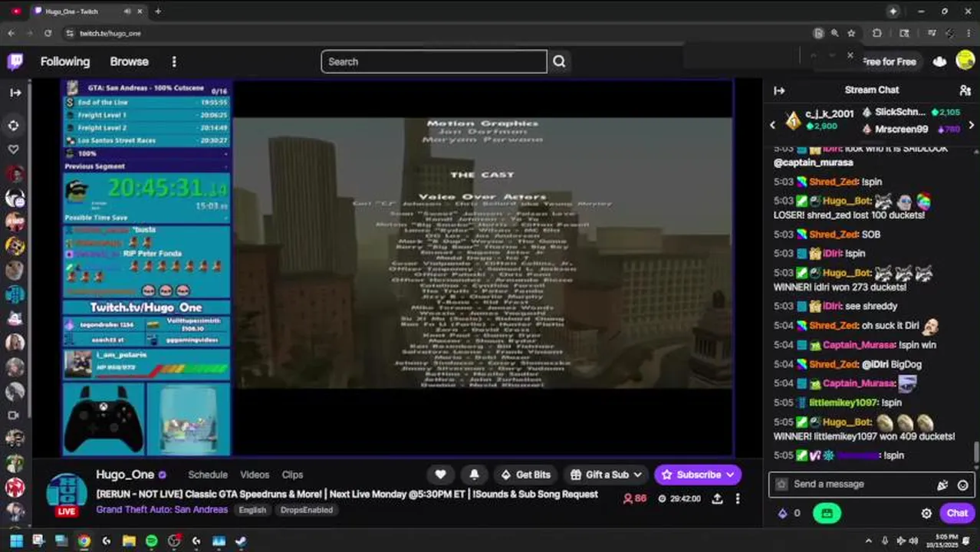Open the Twitch home logo
This screenshot has height=552, width=980.
tap(15, 61)
